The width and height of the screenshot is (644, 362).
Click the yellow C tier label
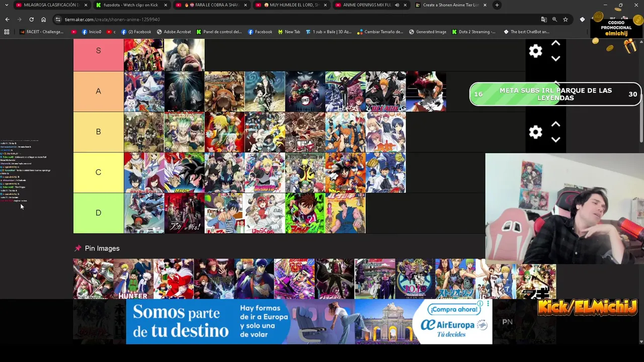(x=98, y=172)
